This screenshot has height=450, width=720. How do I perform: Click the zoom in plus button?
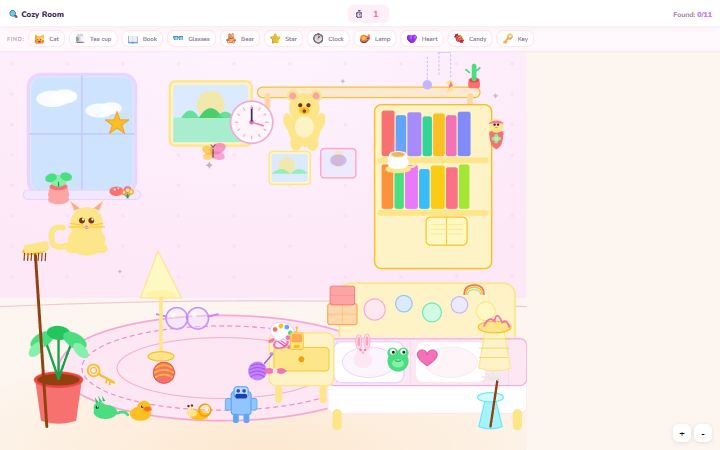[682, 433]
